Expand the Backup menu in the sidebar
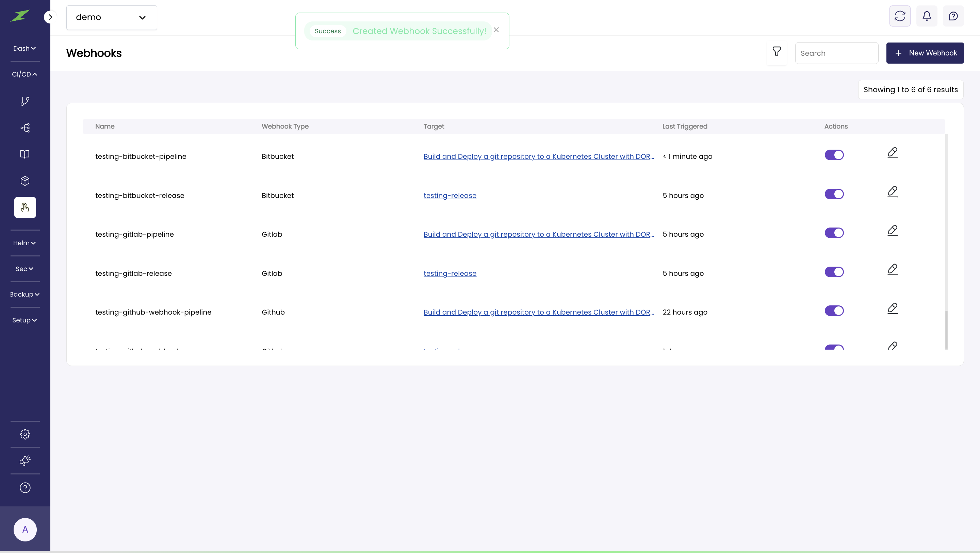This screenshot has height=553, width=980. [x=24, y=295]
